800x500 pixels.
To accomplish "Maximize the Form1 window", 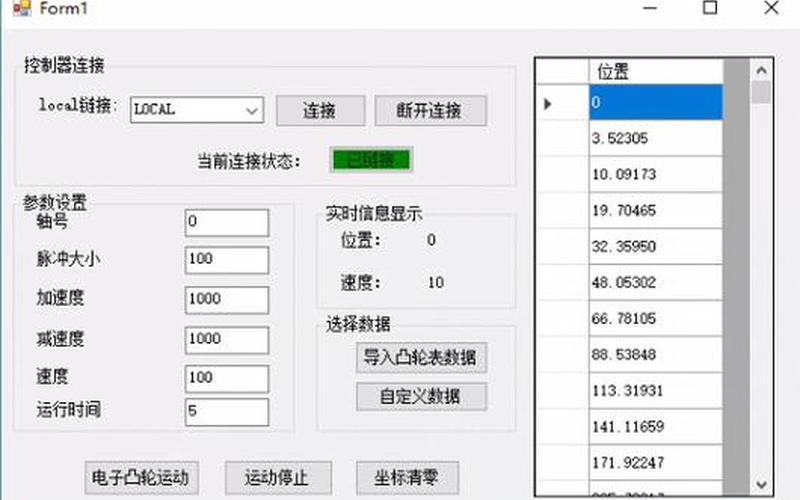I will [710, 8].
